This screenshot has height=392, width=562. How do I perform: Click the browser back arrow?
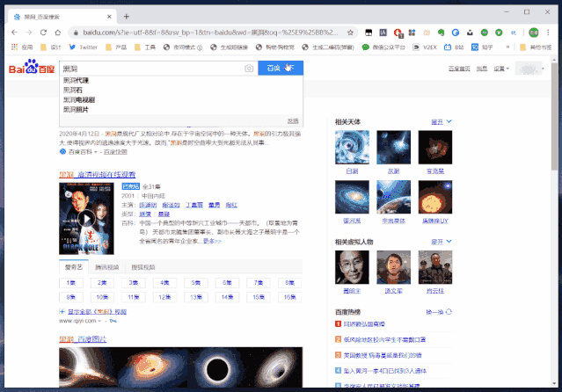click(14, 33)
